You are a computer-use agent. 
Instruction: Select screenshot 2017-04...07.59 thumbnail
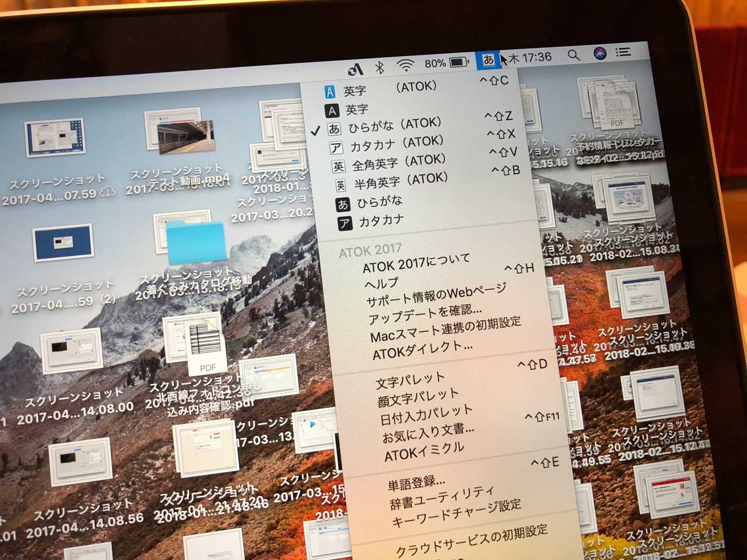[54, 139]
